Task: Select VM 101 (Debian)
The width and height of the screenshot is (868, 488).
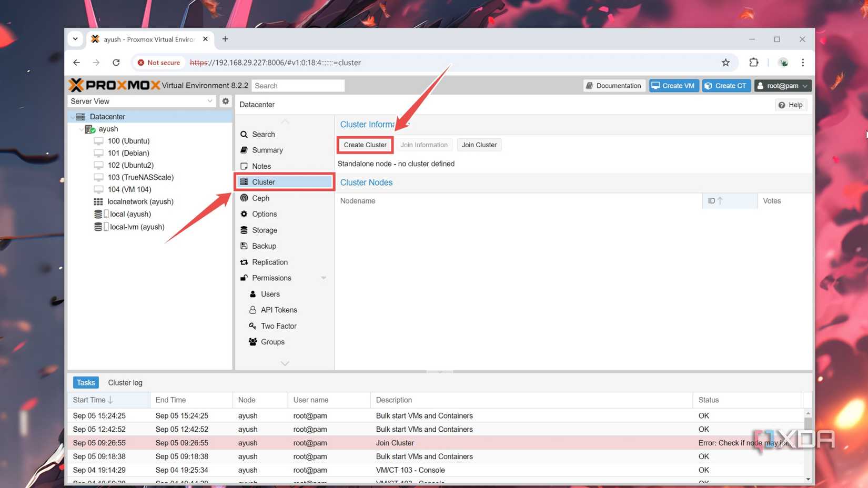Action: 128,153
